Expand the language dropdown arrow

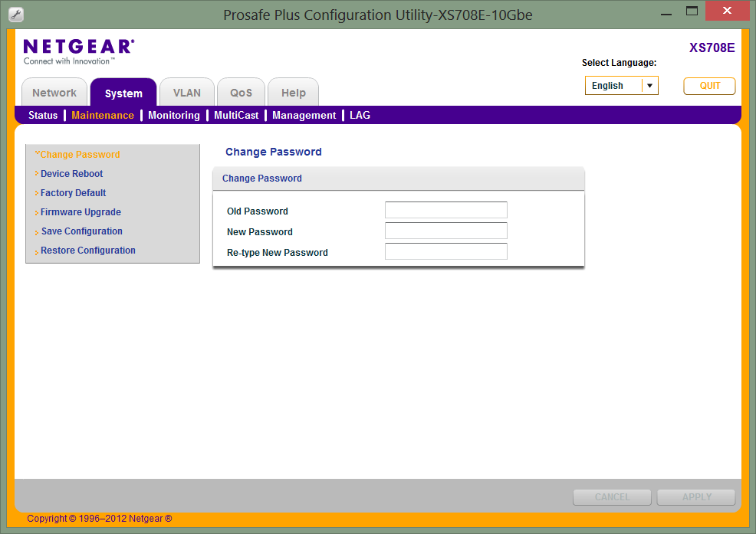pos(650,86)
